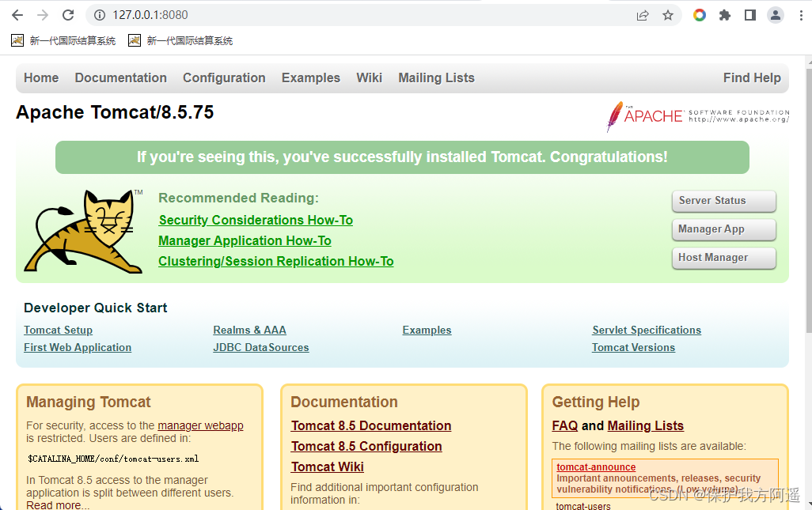The width and height of the screenshot is (812, 510).
Task: Open Mailing Lists in the navigation bar
Action: [x=437, y=77]
